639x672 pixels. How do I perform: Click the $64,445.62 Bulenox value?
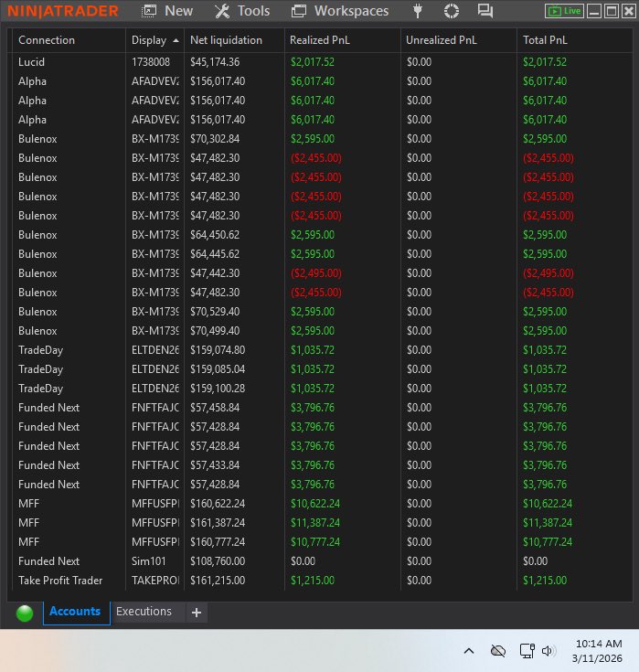tap(215, 254)
